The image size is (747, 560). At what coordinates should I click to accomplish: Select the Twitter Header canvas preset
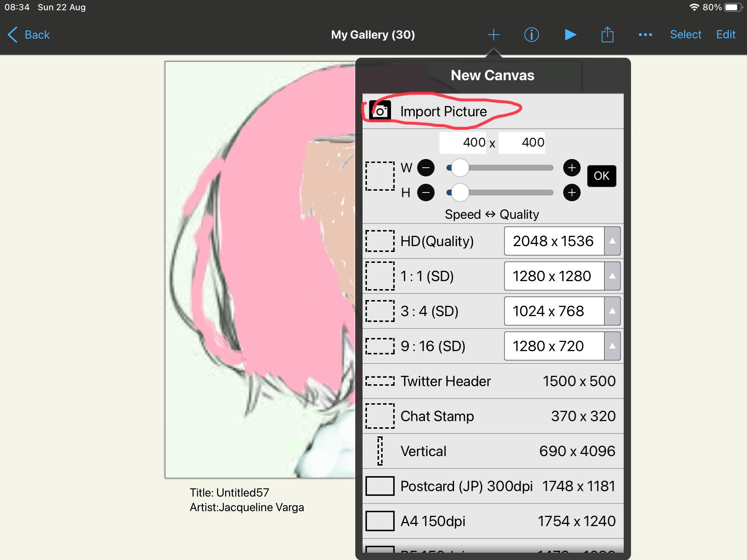(x=493, y=382)
